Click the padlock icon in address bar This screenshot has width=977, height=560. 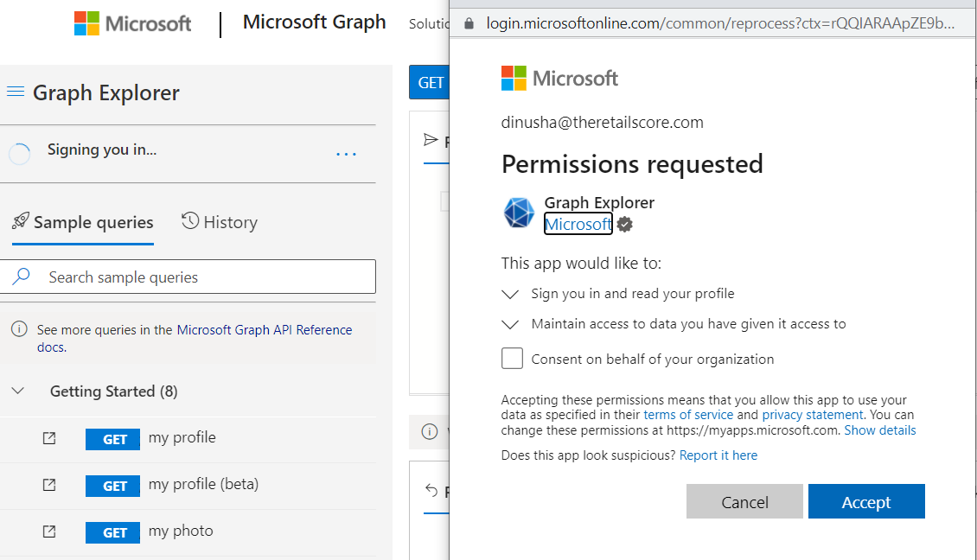point(469,23)
